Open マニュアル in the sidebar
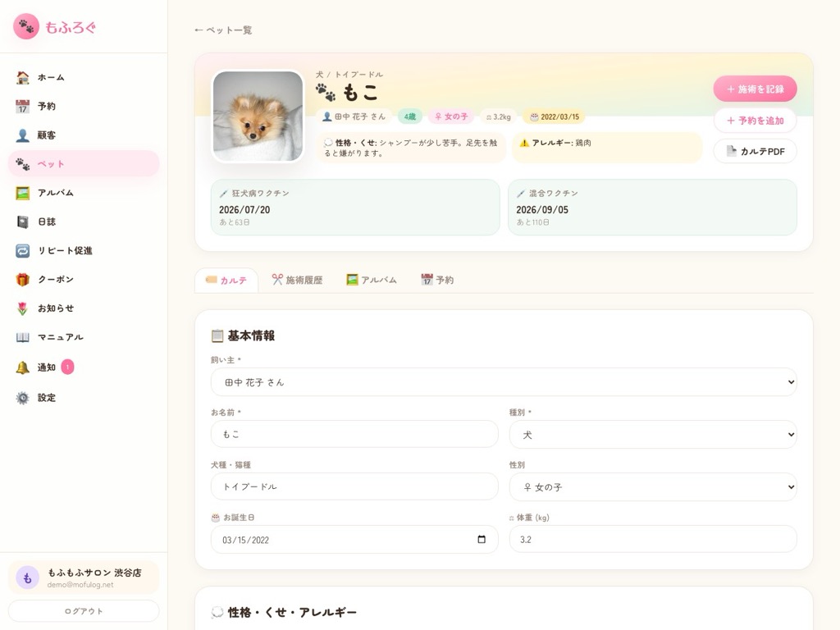The height and width of the screenshot is (630, 840). (84, 337)
